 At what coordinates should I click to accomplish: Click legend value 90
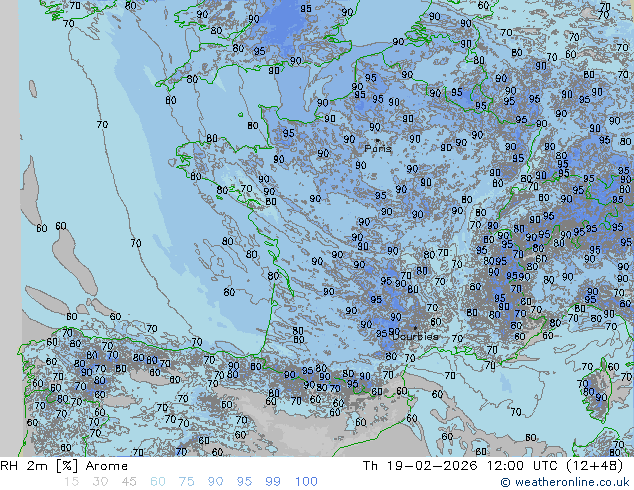pyautogui.click(x=215, y=482)
